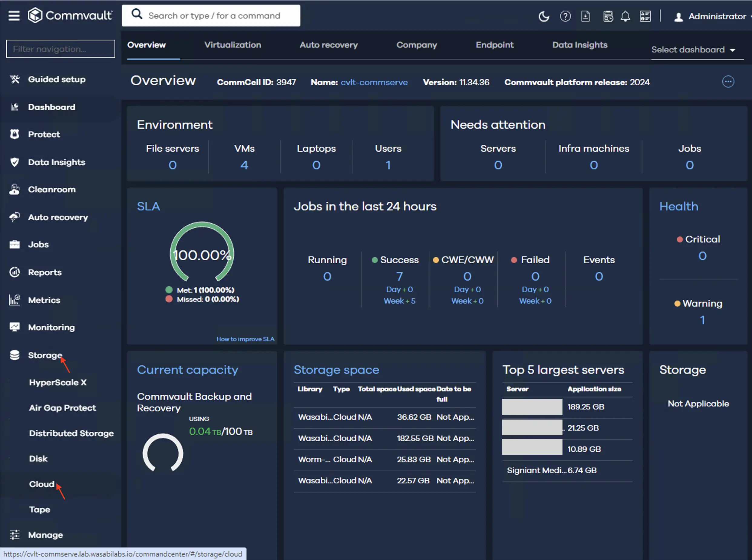Expand the Manage section in the sidebar
752x560 pixels.
pyautogui.click(x=46, y=535)
